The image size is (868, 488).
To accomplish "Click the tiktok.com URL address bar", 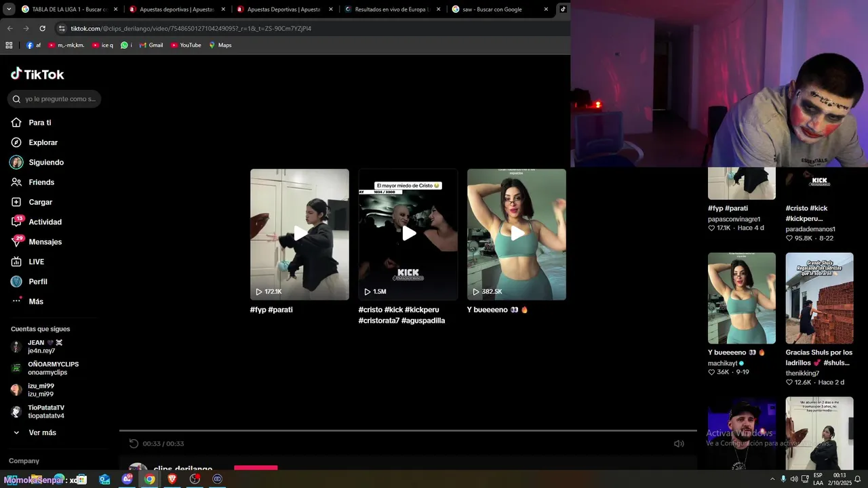I will [191, 28].
